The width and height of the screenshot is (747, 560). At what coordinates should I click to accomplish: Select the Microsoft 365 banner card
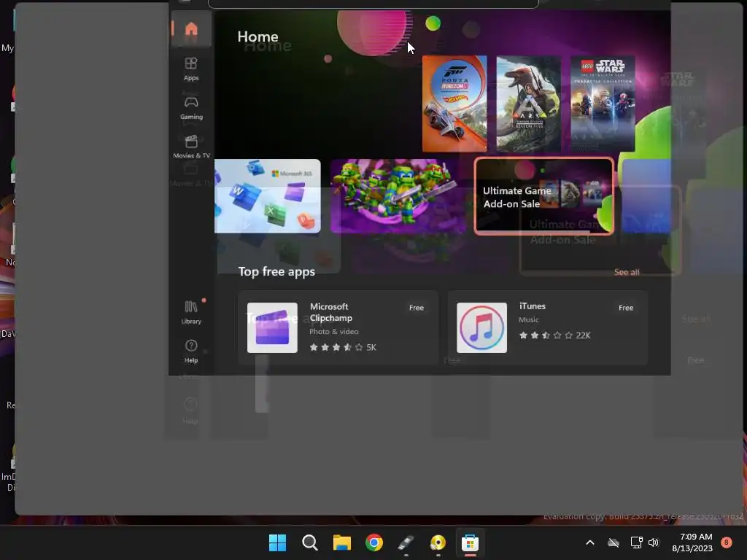(x=267, y=196)
